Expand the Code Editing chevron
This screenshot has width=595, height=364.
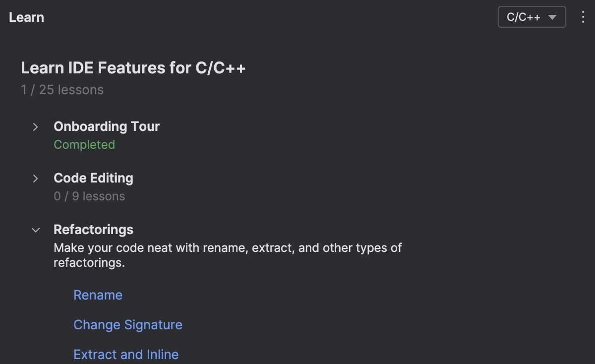point(35,179)
